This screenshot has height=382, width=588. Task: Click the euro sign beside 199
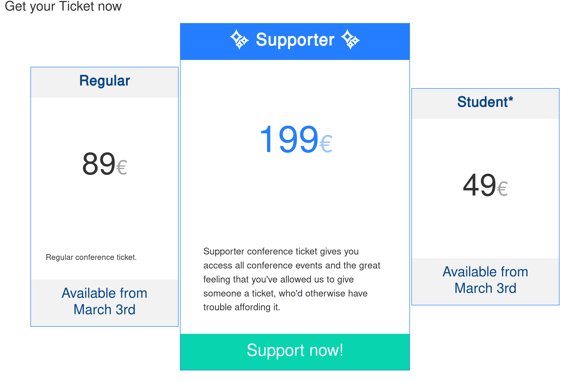(x=326, y=144)
